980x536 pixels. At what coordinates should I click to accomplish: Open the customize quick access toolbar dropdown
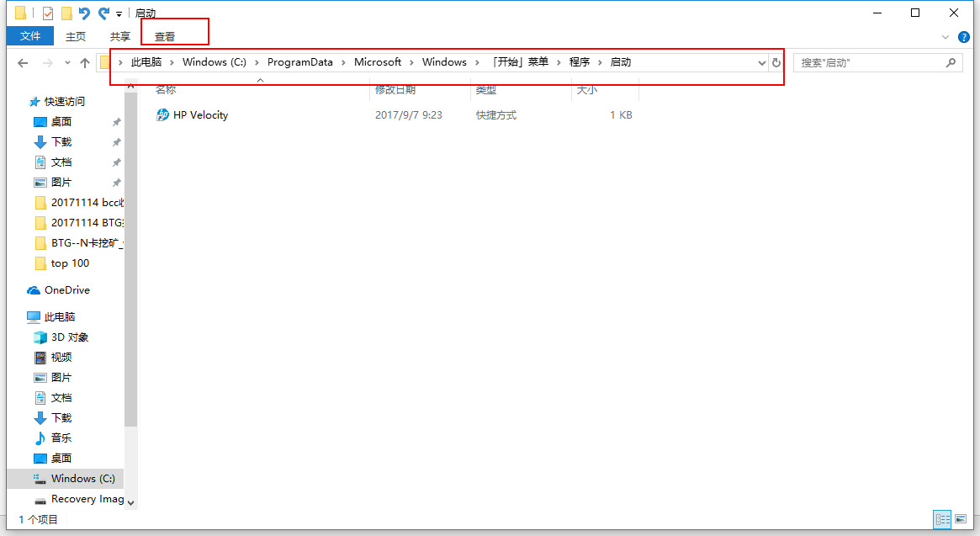coord(119,14)
